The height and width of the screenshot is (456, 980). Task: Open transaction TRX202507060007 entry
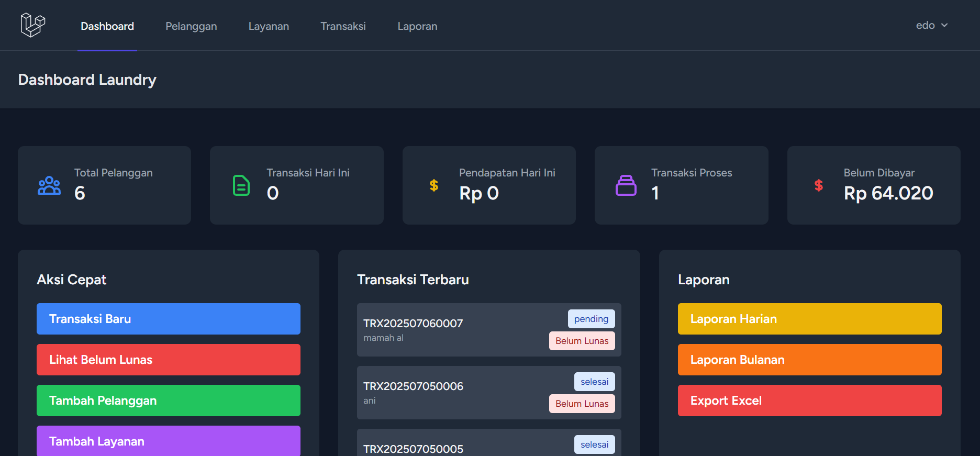point(450,330)
